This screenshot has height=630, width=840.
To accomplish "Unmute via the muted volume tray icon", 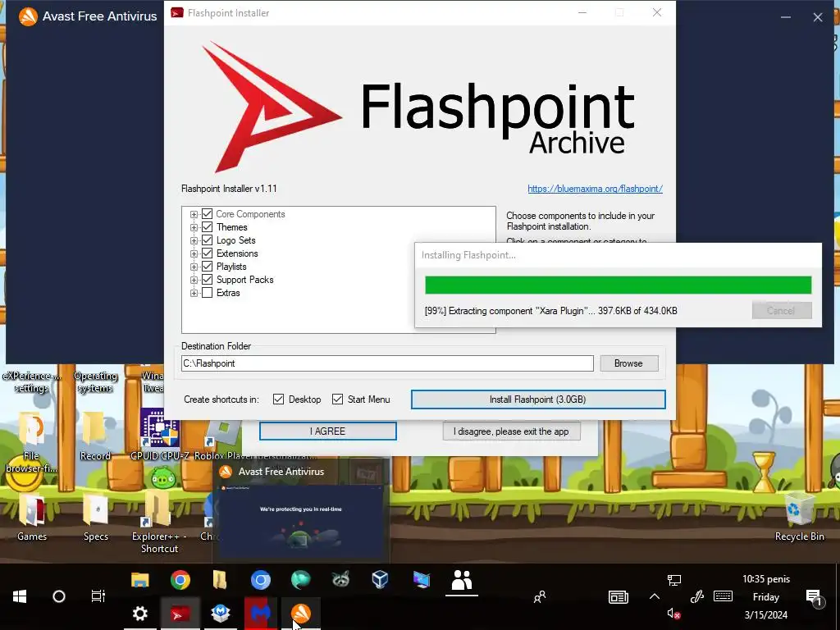I will pos(673,614).
